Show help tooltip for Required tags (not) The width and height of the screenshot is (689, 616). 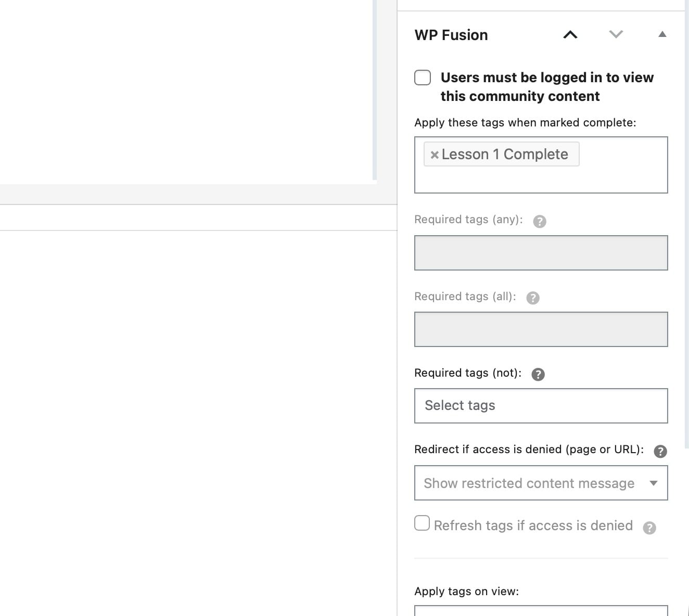pos(538,375)
